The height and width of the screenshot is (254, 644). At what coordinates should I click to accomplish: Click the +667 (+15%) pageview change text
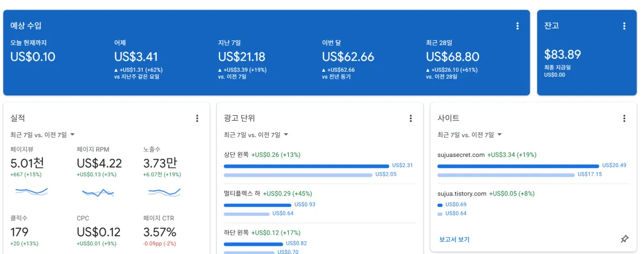point(25,175)
